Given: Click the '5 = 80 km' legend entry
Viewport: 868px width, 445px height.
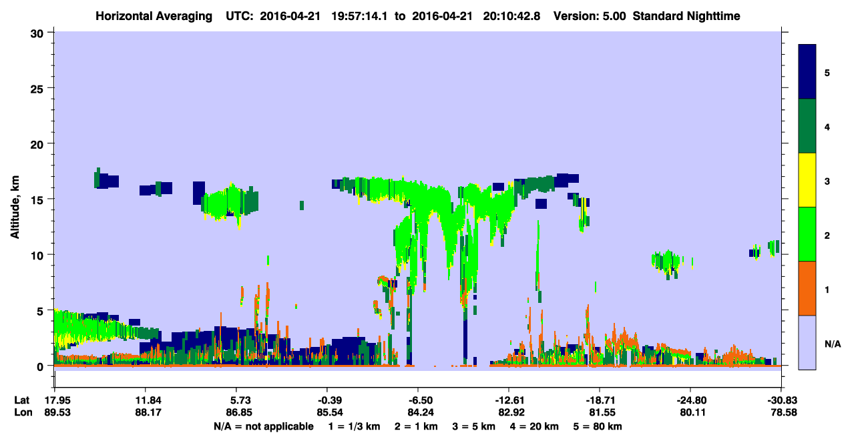Looking at the screenshot, I should pyautogui.click(x=598, y=426).
